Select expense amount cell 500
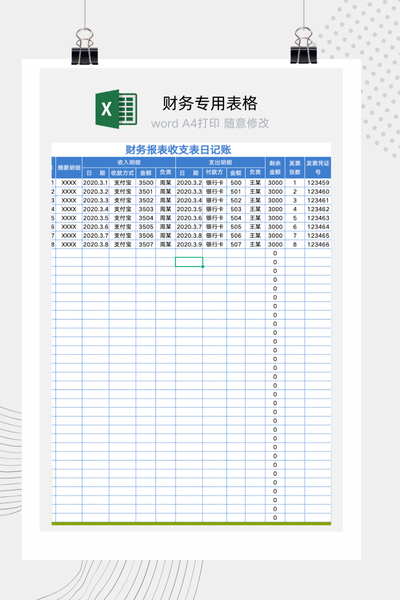This screenshot has width=400, height=600. (x=236, y=183)
